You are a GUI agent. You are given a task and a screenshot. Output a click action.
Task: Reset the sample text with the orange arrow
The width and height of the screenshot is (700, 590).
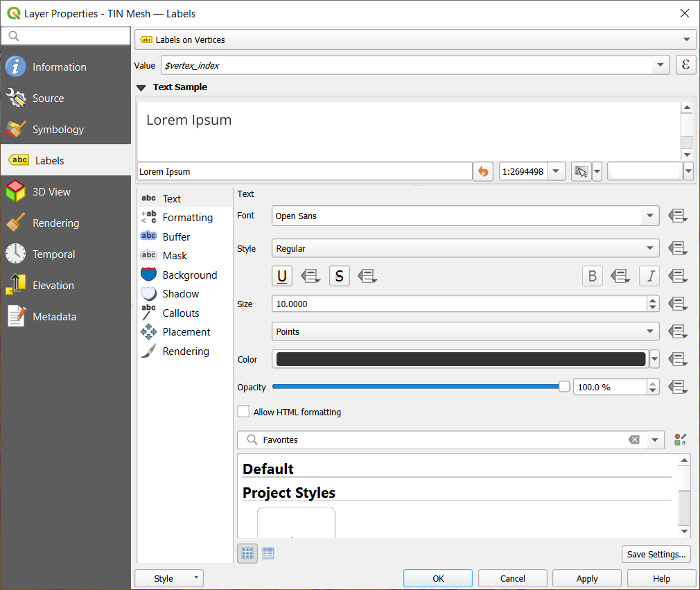tap(483, 171)
